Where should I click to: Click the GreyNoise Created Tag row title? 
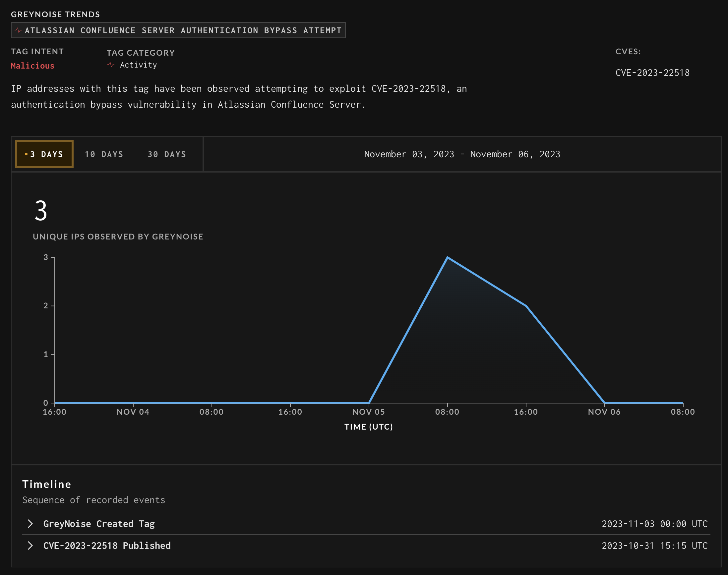(99, 523)
